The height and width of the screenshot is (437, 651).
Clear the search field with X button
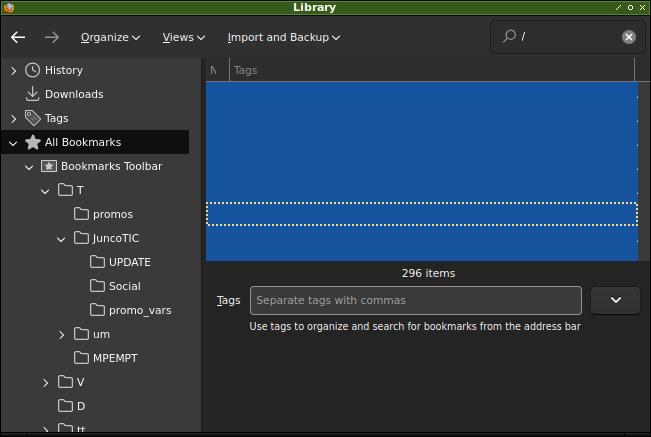pos(629,37)
